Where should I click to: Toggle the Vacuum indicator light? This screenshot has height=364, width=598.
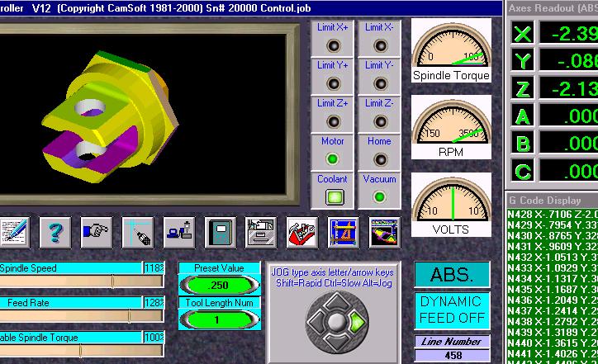click(379, 197)
